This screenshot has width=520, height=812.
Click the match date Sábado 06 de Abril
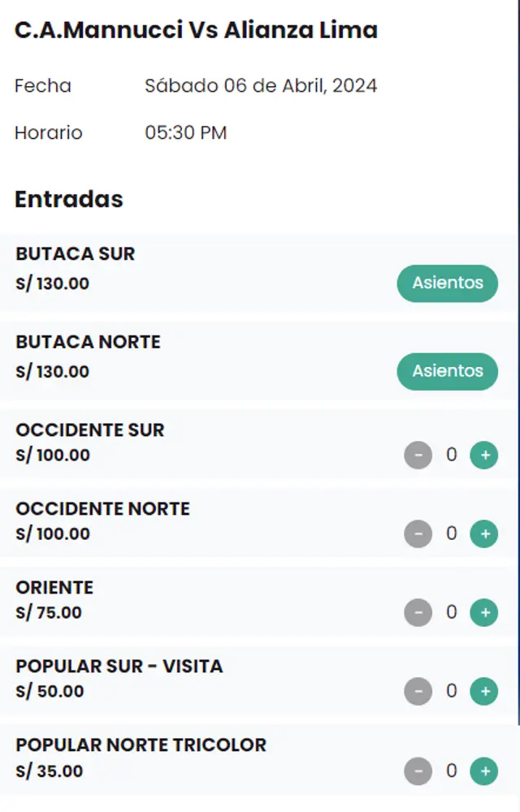click(x=261, y=85)
